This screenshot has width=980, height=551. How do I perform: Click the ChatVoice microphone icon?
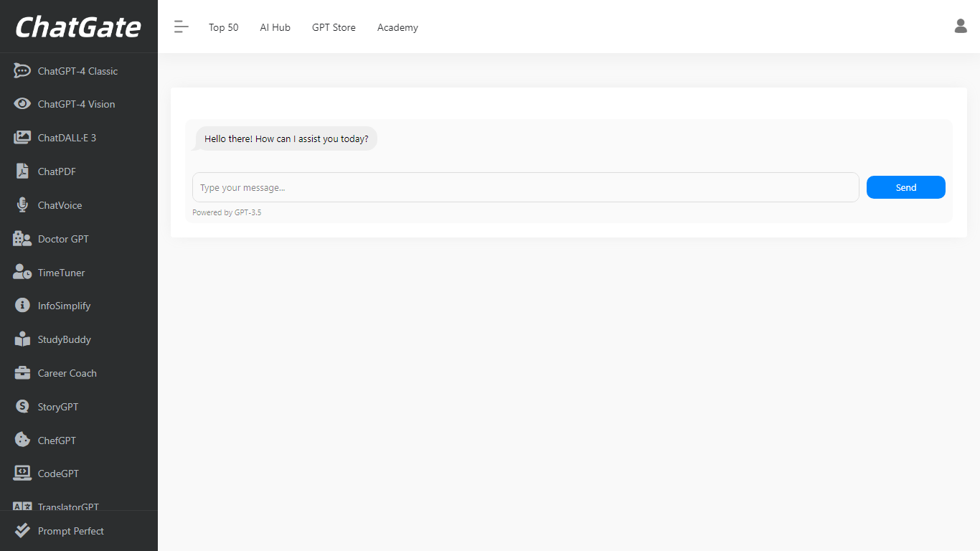[x=22, y=205]
